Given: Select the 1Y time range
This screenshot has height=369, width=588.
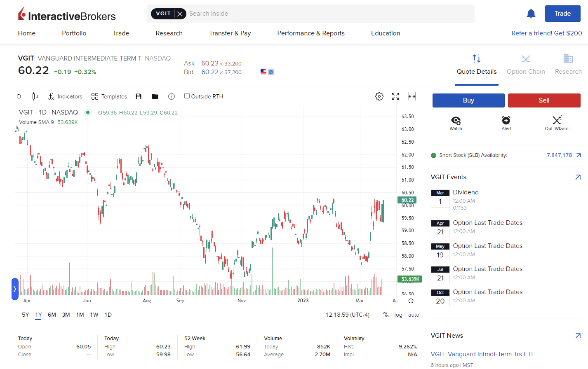Looking at the screenshot, I should [x=38, y=315].
